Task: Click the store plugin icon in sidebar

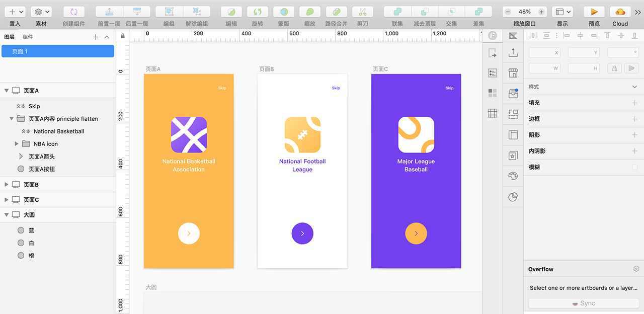Action: coord(513,73)
